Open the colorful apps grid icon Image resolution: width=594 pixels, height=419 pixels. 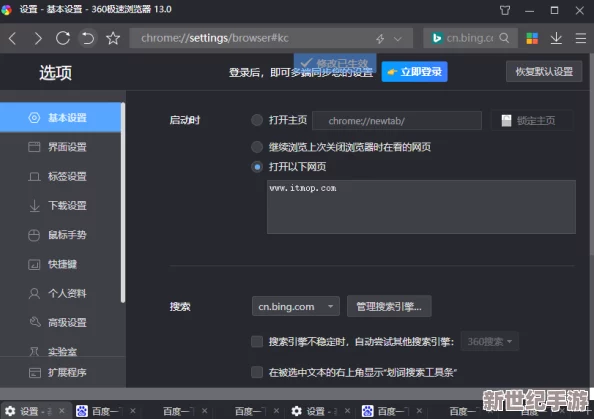[532, 38]
